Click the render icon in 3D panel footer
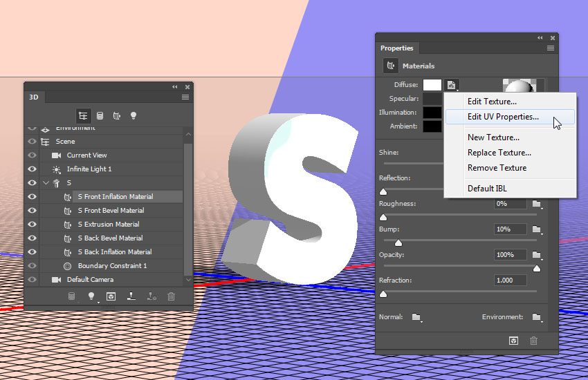This screenshot has height=380, width=588. (x=111, y=296)
